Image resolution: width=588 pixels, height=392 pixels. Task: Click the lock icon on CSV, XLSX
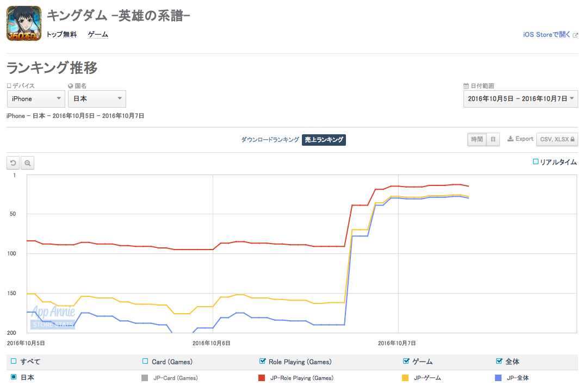coord(573,139)
